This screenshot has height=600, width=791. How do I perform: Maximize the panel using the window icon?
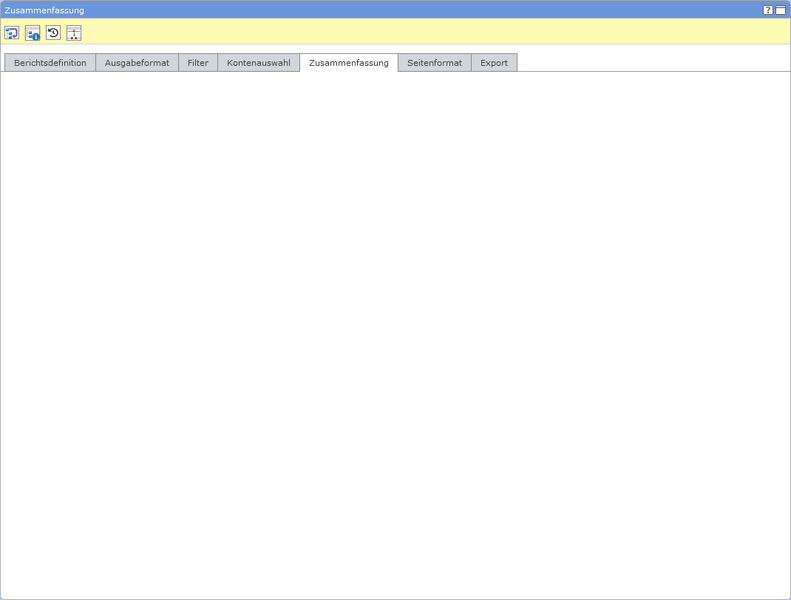point(781,10)
